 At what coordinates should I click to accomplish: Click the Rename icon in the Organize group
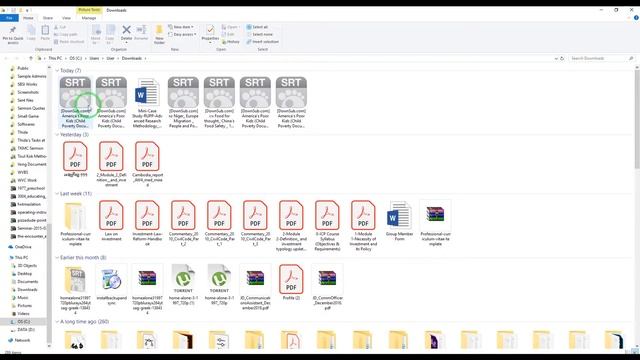click(x=141, y=30)
